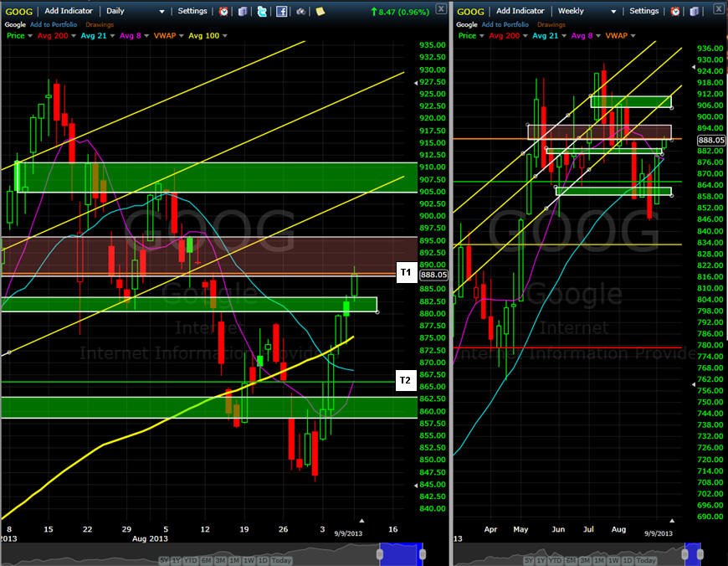Click left handle of Weekly range slider
728x566 pixels.
pyautogui.click(x=684, y=554)
